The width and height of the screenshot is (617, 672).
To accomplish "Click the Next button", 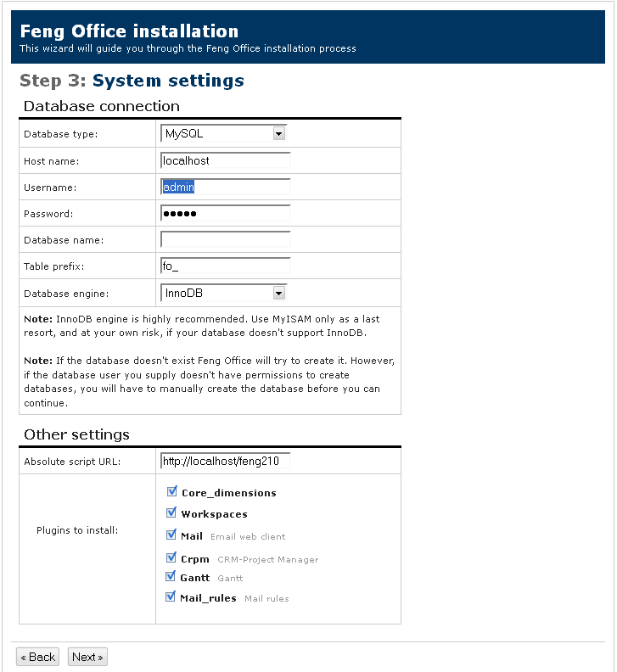I will tap(87, 657).
